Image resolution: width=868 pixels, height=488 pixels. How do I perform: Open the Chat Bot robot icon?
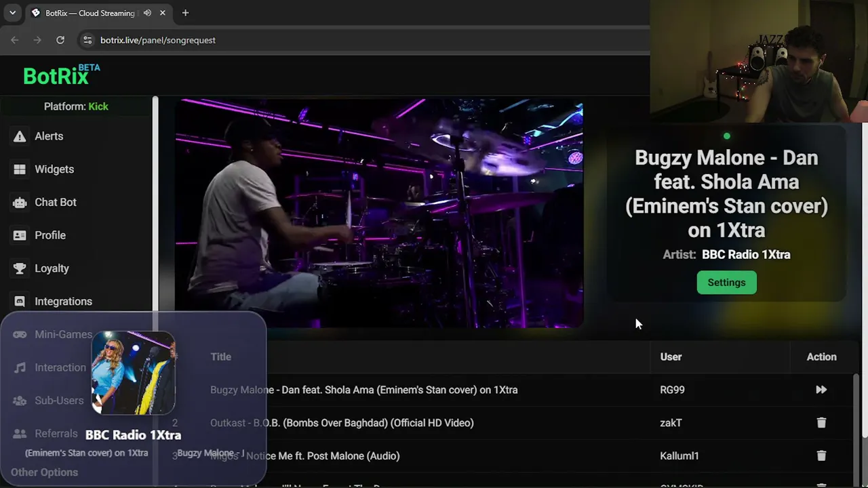click(20, 203)
